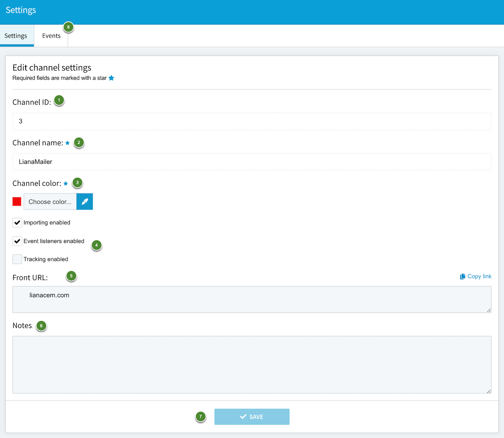
Task: Click the 'Required fields are marked' note
Action: (x=60, y=78)
